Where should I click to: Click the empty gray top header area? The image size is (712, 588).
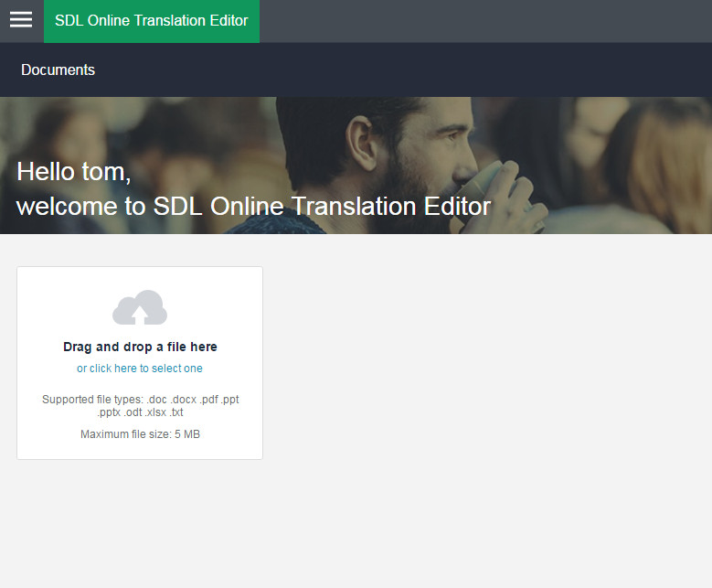[x=484, y=21]
